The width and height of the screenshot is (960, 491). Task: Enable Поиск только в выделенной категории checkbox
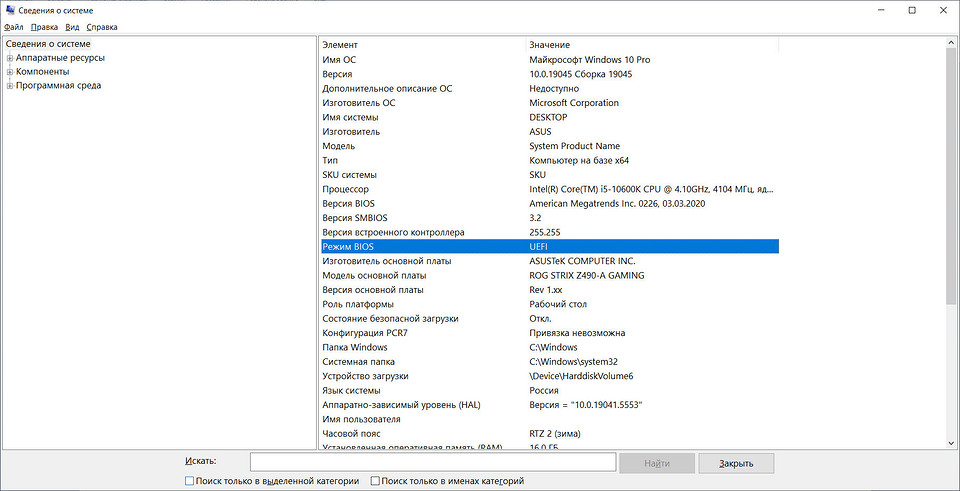click(190, 481)
